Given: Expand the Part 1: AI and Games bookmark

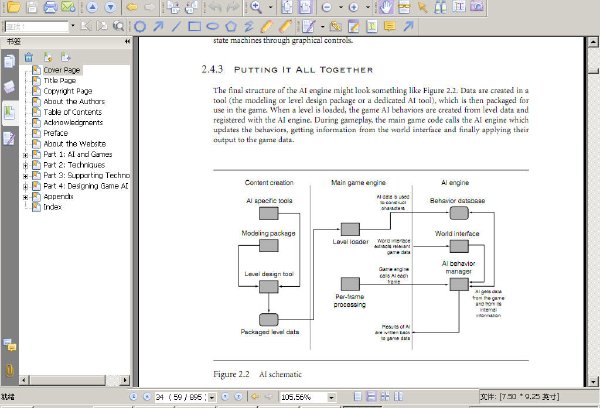Looking at the screenshot, I should [x=25, y=155].
